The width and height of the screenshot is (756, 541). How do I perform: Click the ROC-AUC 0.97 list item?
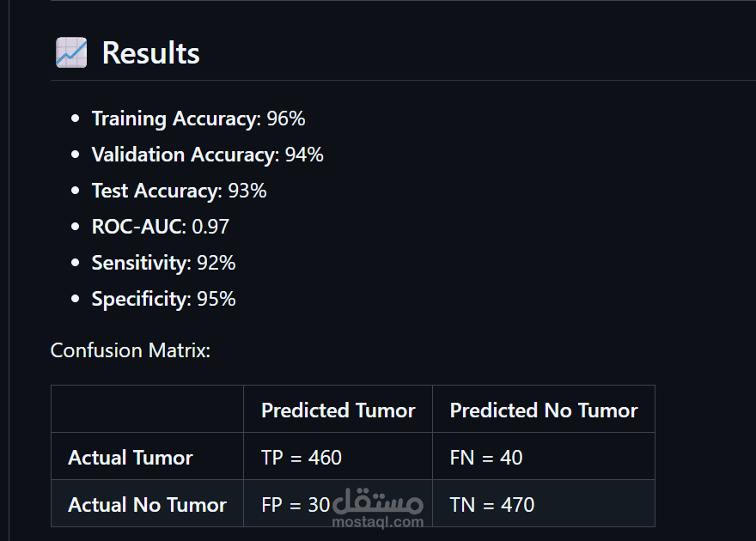point(160,227)
